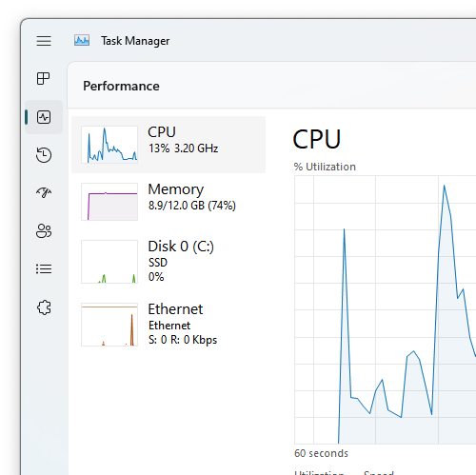This screenshot has height=475, width=476.
Task: Select the Performance page icon in sidebar
Action: pyautogui.click(x=44, y=117)
